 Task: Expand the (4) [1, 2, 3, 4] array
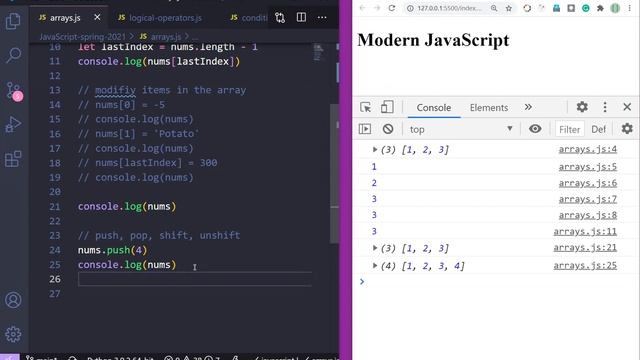pyautogui.click(x=375, y=266)
